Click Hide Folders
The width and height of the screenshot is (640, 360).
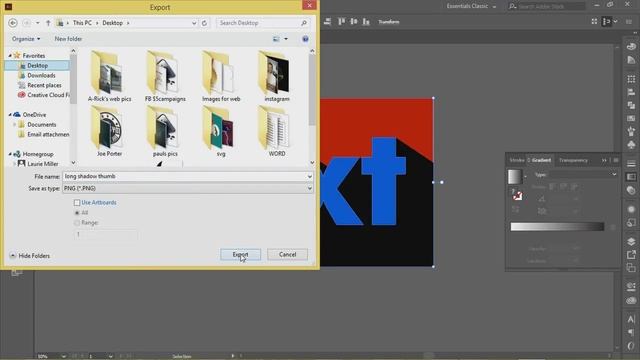(x=30, y=256)
